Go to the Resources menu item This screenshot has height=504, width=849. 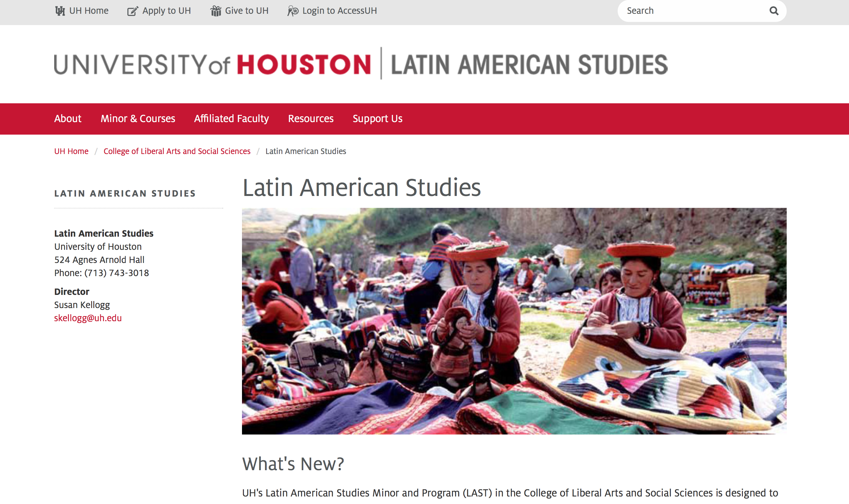pos(311,119)
